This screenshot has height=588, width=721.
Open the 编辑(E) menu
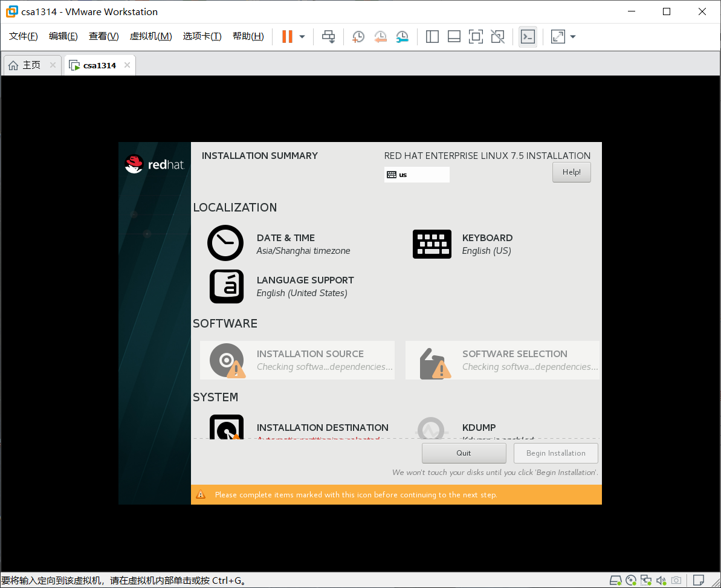(63, 36)
